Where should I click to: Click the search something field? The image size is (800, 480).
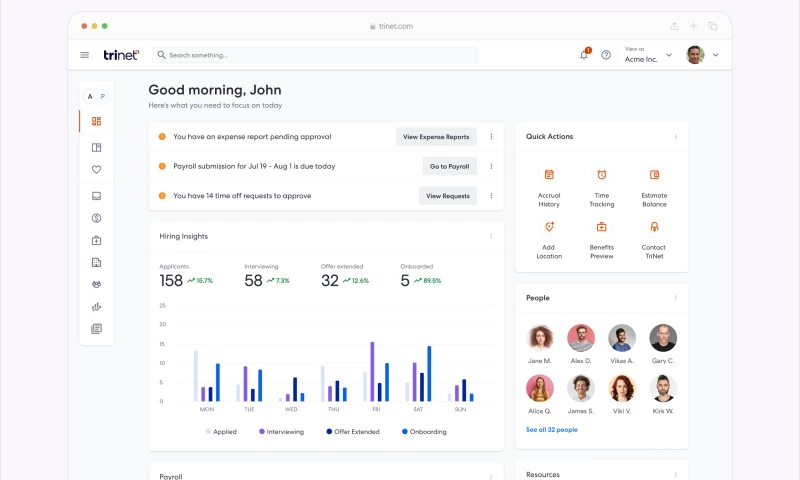tap(315, 55)
